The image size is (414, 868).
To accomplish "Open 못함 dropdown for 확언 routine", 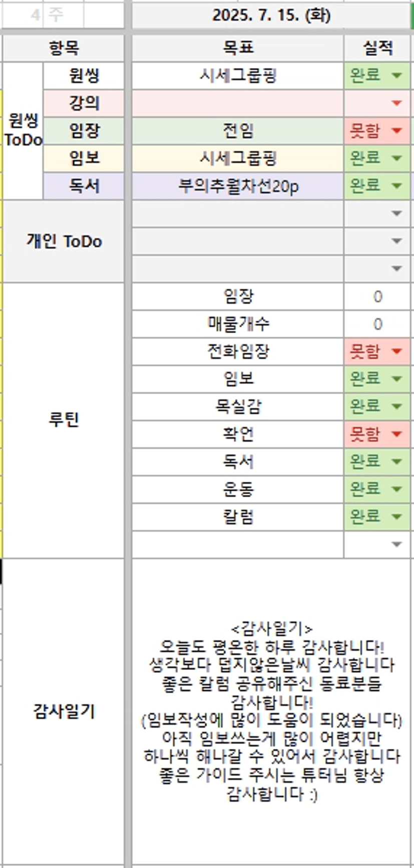I will (x=396, y=433).
